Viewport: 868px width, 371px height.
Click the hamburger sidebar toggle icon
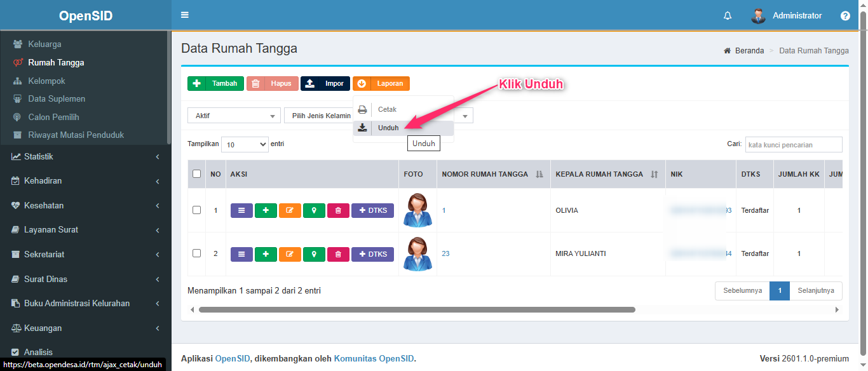185,15
